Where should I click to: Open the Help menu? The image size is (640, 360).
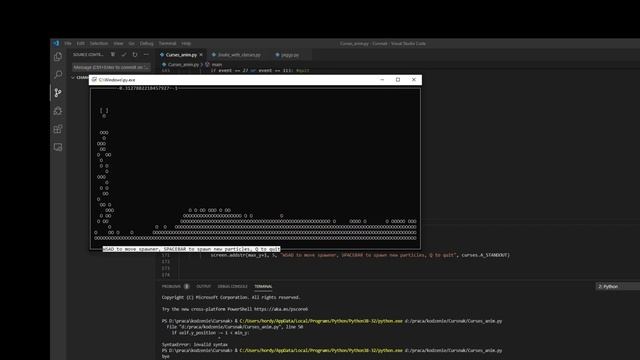[186, 43]
